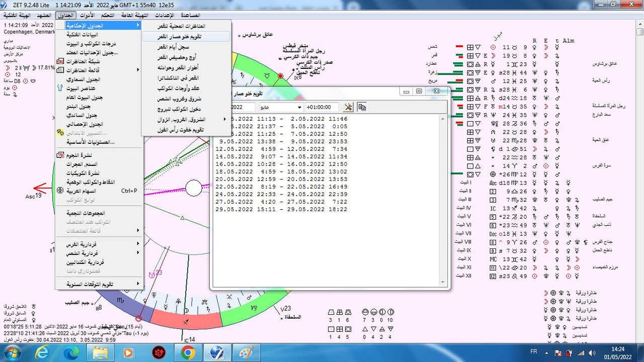
Task: Select تقويم خفوت رأس الغول submenu item
Action: [x=186, y=130]
